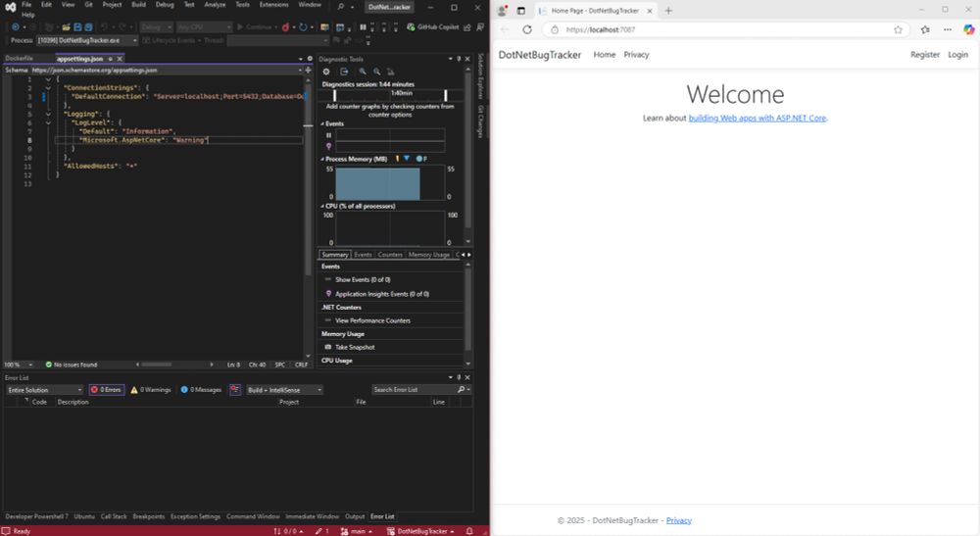980x536 pixels.
Task: Open a new browser tab
Action: tap(668, 11)
